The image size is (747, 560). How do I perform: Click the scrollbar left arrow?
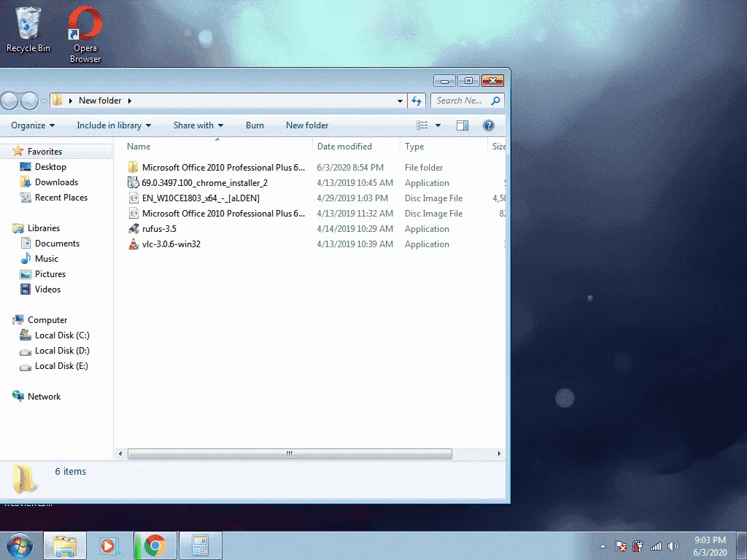pyautogui.click(x=120, y=454)
